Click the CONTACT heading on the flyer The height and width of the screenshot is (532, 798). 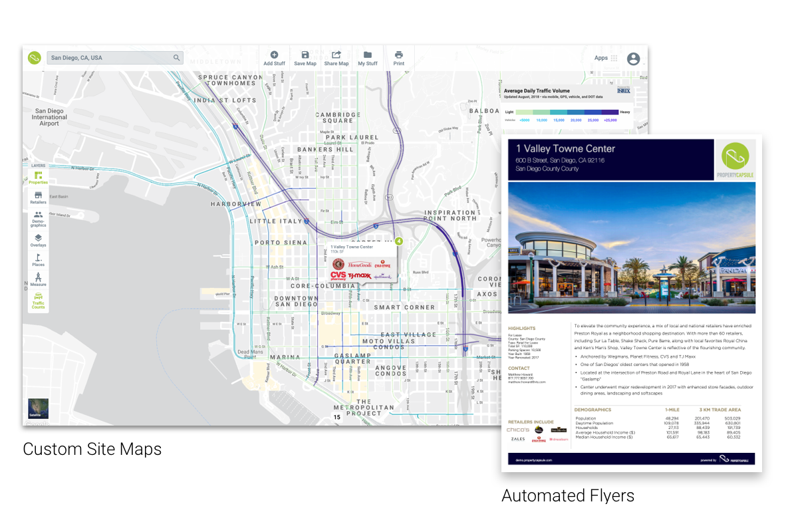coord(519,368)
